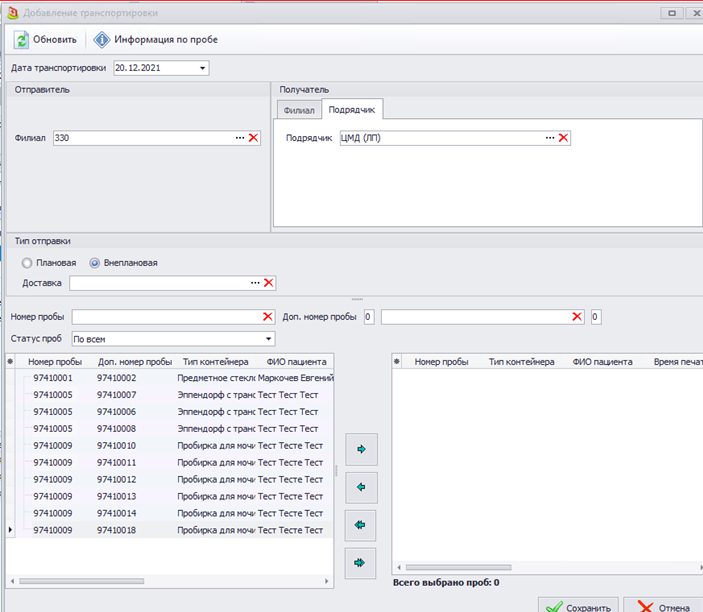Move selected sample back with single left arrow
Image resolution: width=703 pixels, height=612 pixels.
360,487
